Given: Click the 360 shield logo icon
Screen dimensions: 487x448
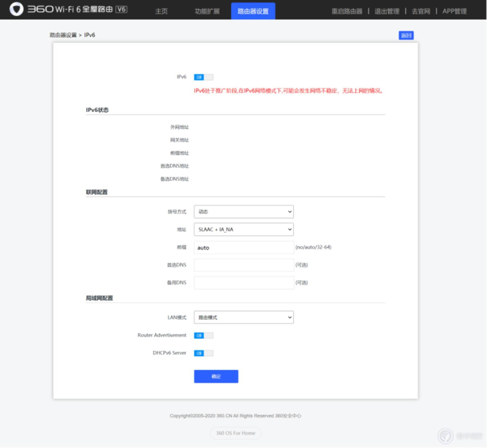Looking at the screenshot, I should (17, 9).
